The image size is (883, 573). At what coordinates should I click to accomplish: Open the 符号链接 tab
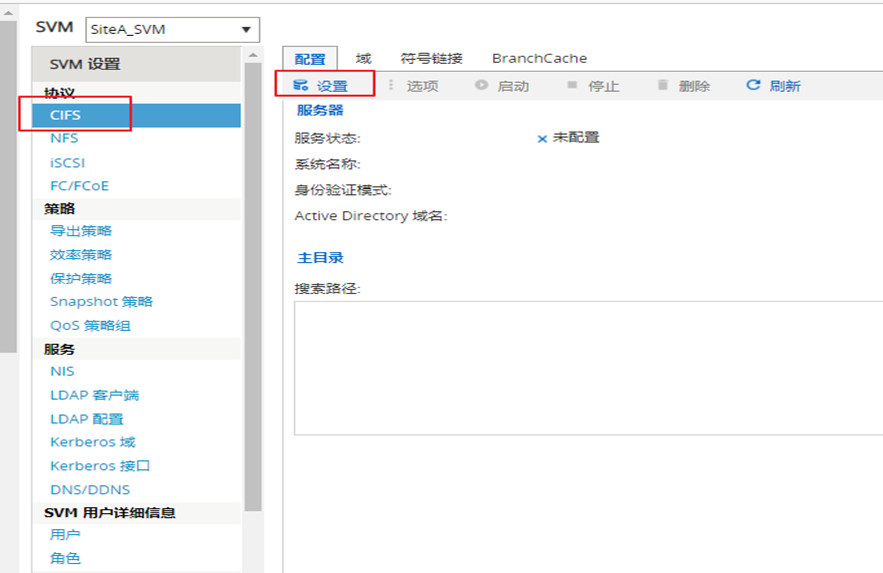click(x=431, y=59)
